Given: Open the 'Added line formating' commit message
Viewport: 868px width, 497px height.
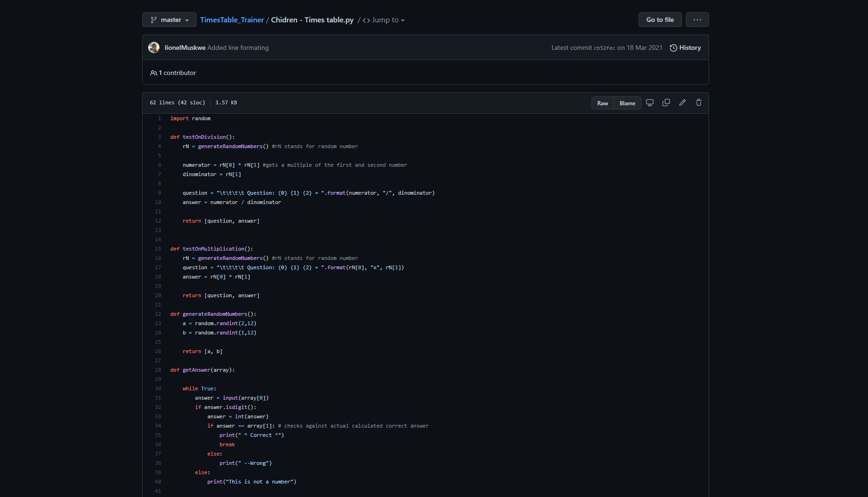Looking at the screenshot, I should [238, 48].
